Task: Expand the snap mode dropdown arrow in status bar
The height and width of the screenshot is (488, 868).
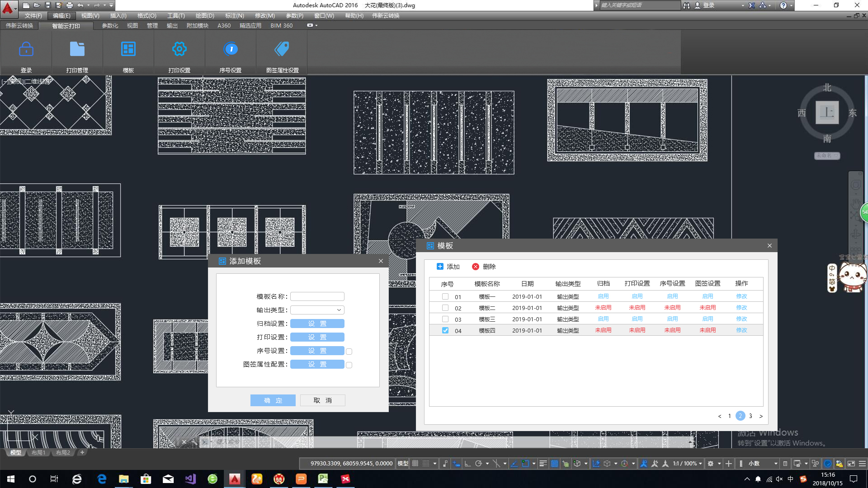Action: pyautogui.click(x=435, y=464)
